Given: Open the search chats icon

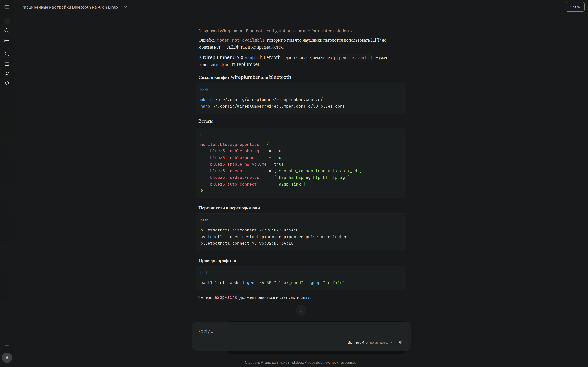Looking at the screenshot, I should pyautogui.click(x=7, y=31).
